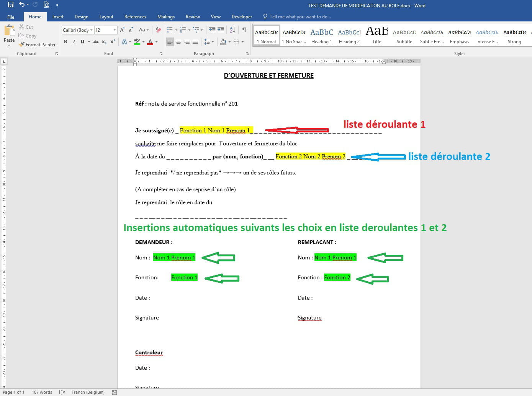
Task: Apply the Intense Emphasis style
Action: click(x=487, y=36)
